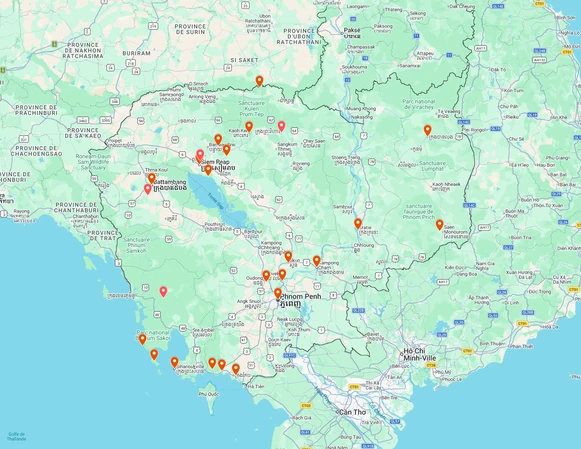
Task: Open the pink pin northwest of Sangkum Thmei
Action: point(282,126)
